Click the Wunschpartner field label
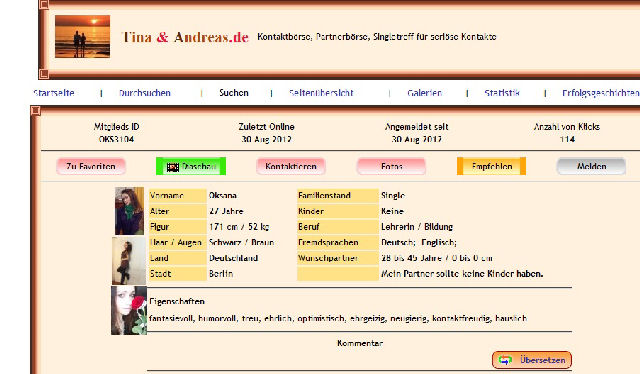Image resolution: width=640 pixels, height=374 pixels. coord(338,258)
